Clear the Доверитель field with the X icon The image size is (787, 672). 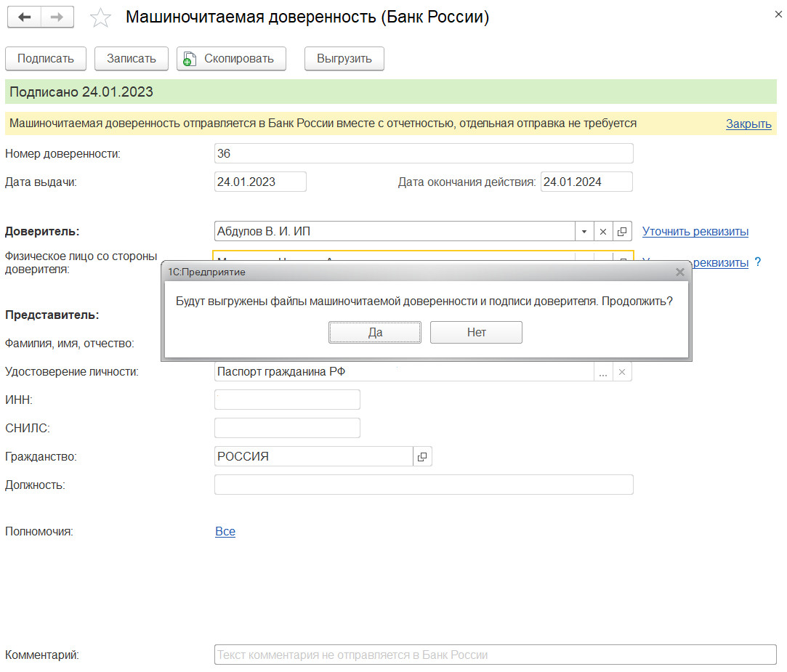(x=603, y=232)
